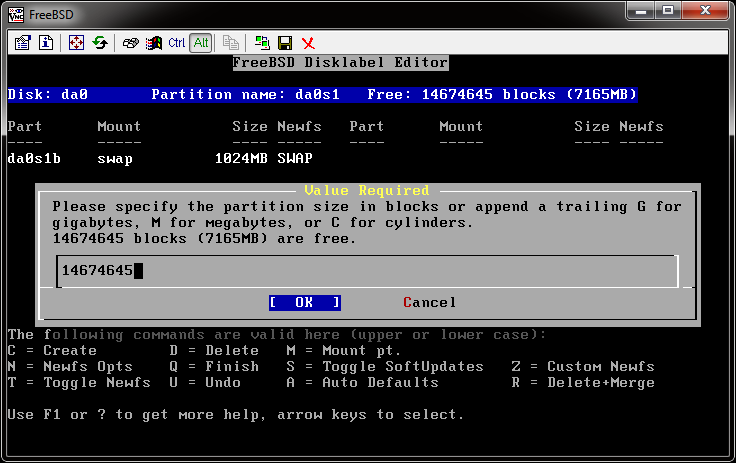The image size is (736, 463).
Task: Click the 'Free: 14674645 blocks (7165MB)' header text
Action: (x=502, y=94)
